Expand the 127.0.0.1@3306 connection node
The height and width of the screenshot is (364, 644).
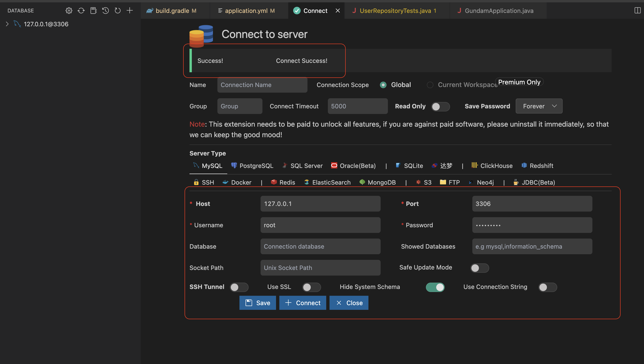[x=7, y=24]
